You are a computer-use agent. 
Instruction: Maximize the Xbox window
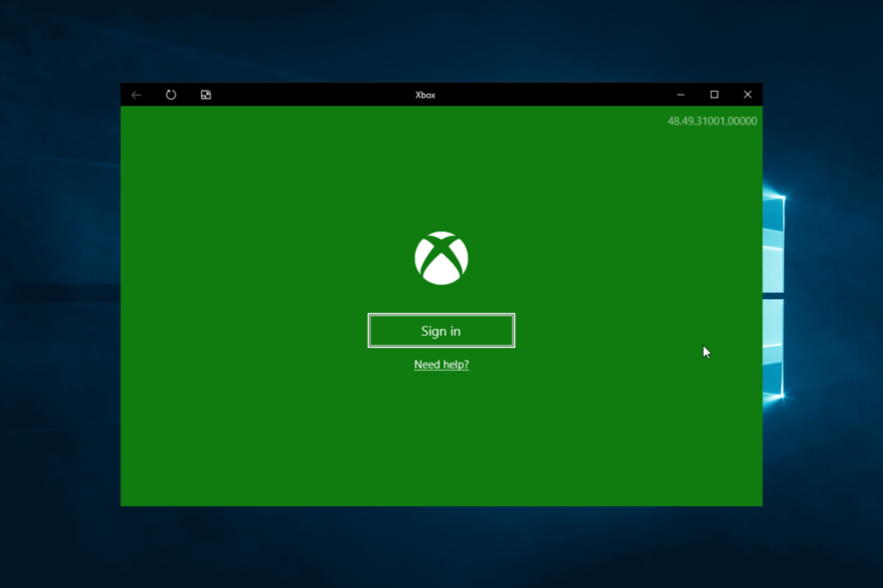(714, 95)
